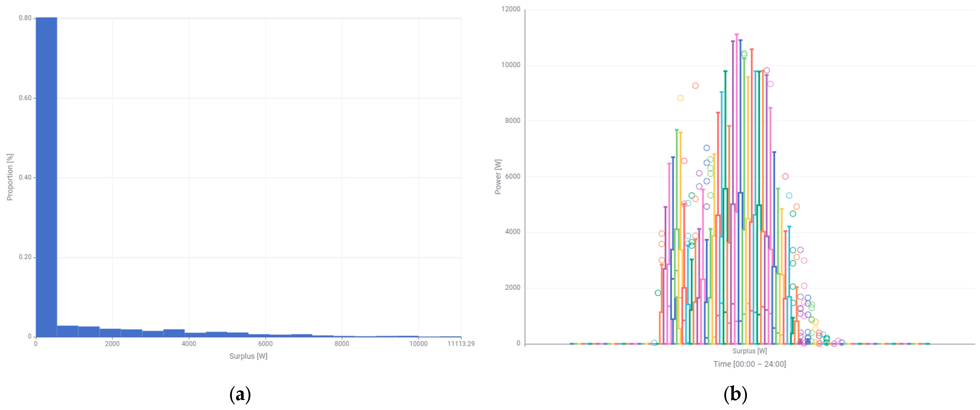Image resolution: width=980 pixels, height=410 pixels.
Task: Click the 4000 tick on the histogram x-axis
Action: click(189, 344)
